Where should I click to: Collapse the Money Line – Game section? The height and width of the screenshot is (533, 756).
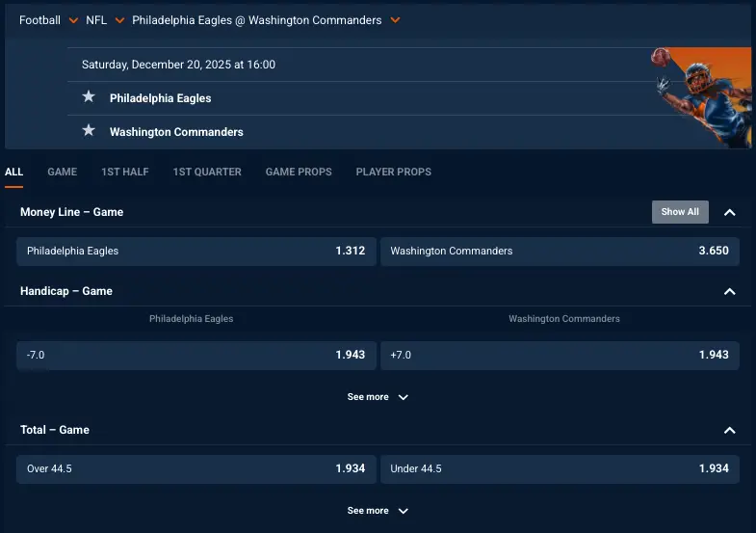[x=729, y=212]
